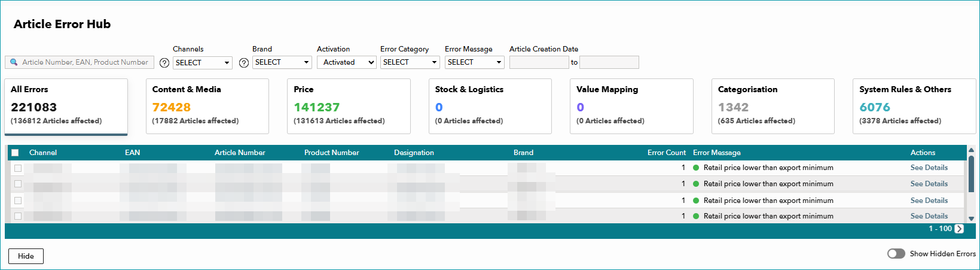Open the Error Message dropdown
Viewport: 980px width, 270px height.
[x=475, y=62]
